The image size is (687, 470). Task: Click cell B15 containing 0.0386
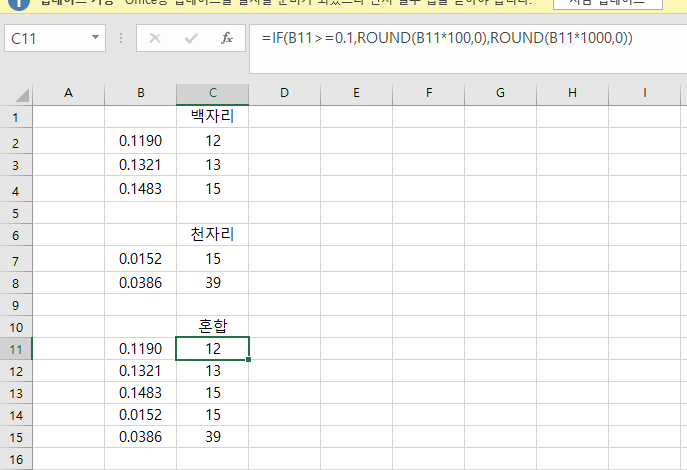(141, 437)
